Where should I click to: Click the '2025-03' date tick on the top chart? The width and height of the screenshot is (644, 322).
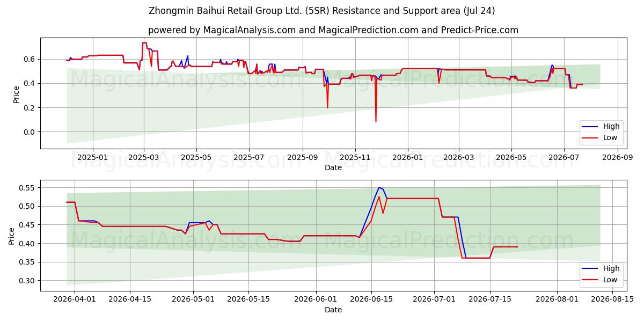coord(144,157)
